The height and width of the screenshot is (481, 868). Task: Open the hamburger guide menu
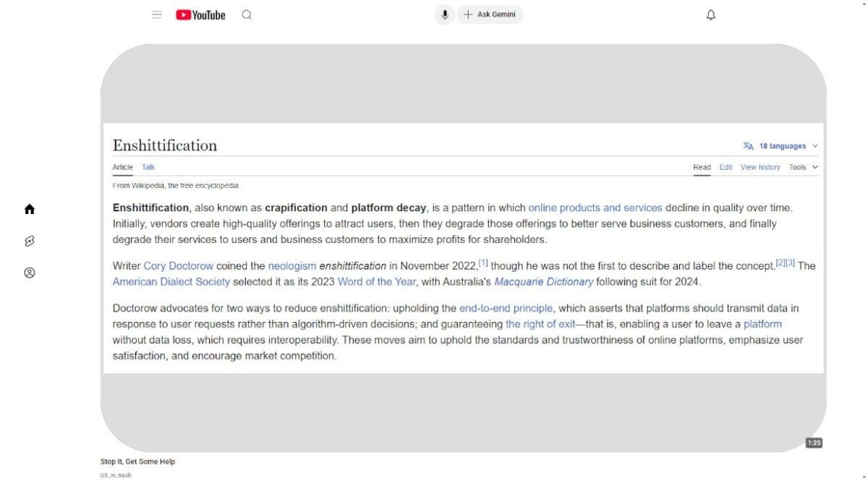[157, 14]
